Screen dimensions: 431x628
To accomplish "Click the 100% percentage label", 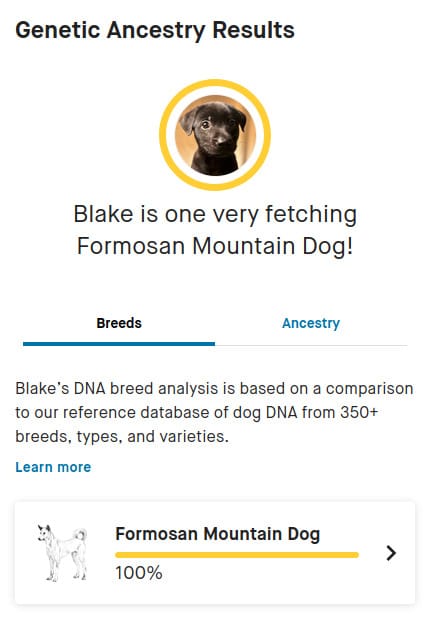I will coord(139,572).
